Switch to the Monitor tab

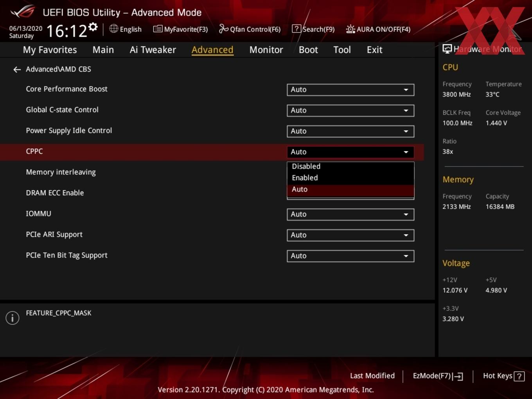[266, 50]
